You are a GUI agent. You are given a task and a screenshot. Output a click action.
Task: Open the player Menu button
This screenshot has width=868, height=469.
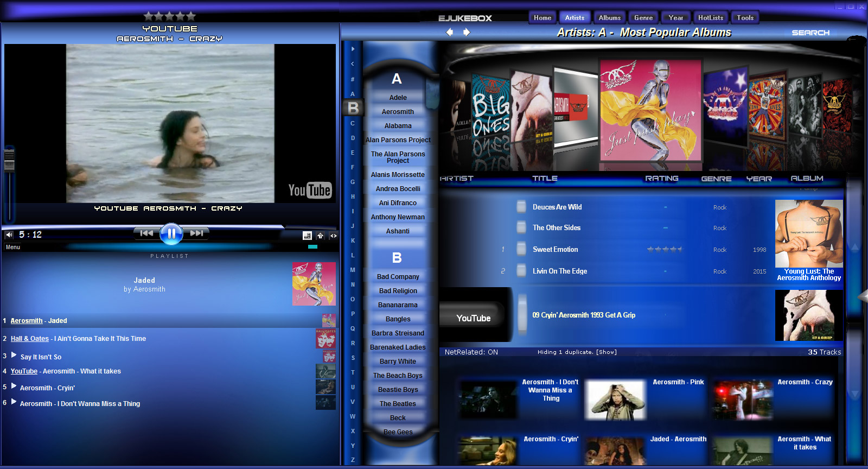(x=13, y=247)
